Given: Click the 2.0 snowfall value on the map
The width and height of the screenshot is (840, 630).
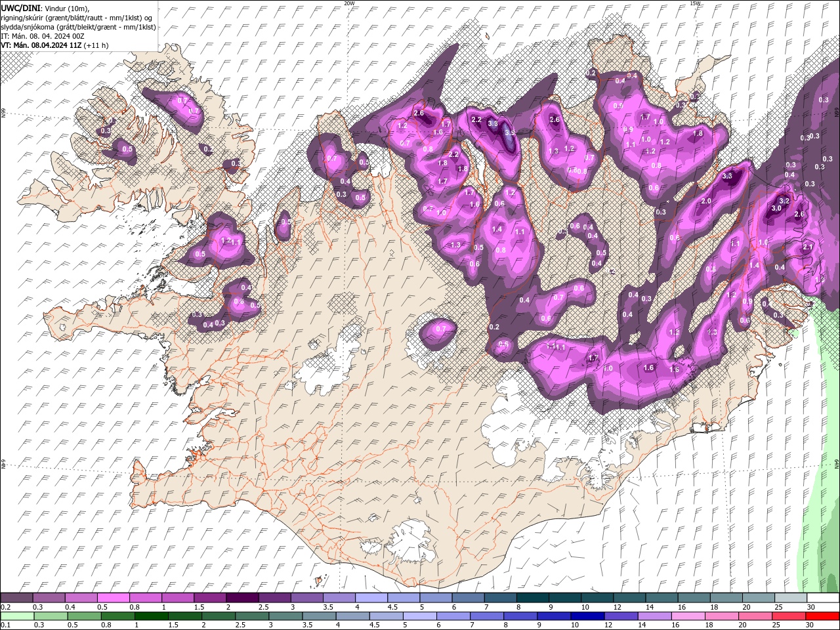Looking at the screenshot, I should click(706, 201).
